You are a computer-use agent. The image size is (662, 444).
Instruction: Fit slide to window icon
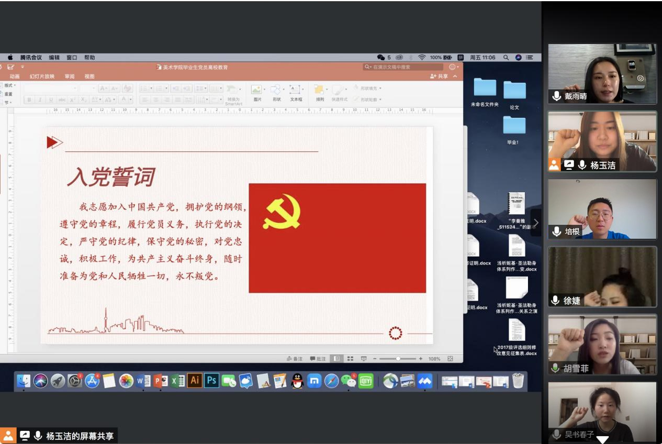[450, 359]
